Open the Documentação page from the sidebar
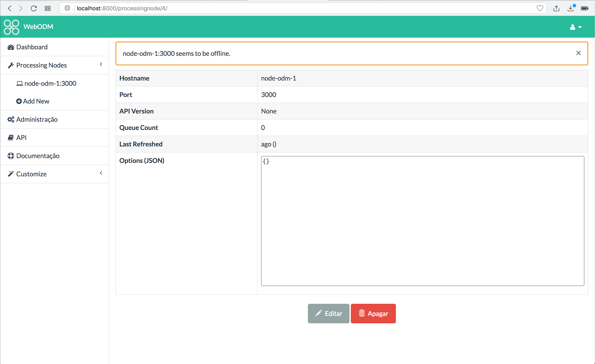 click(x=38, y=156)
